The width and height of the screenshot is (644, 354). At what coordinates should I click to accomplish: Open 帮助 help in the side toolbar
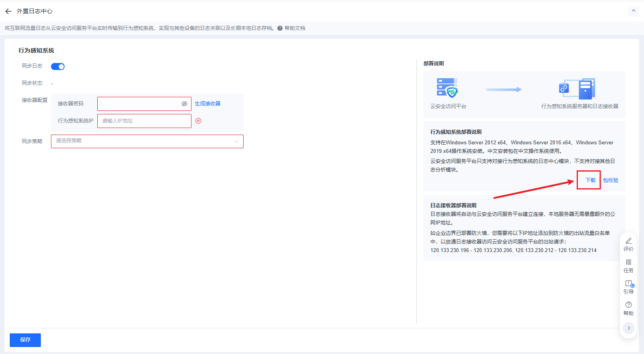(x=628, y=308)
